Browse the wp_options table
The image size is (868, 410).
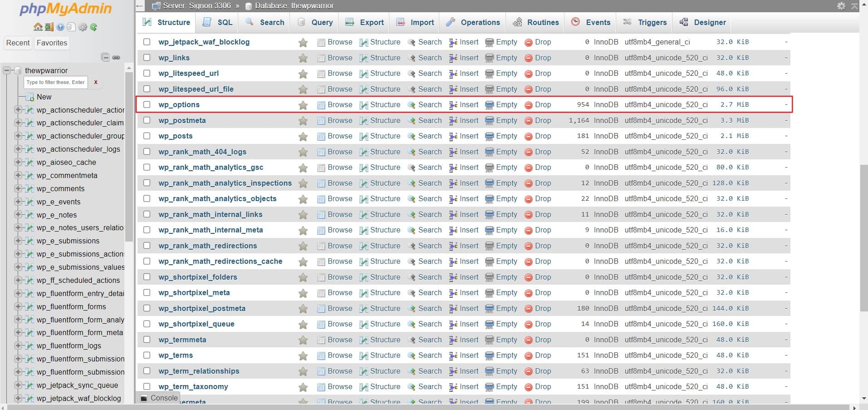tap(335, 104)
